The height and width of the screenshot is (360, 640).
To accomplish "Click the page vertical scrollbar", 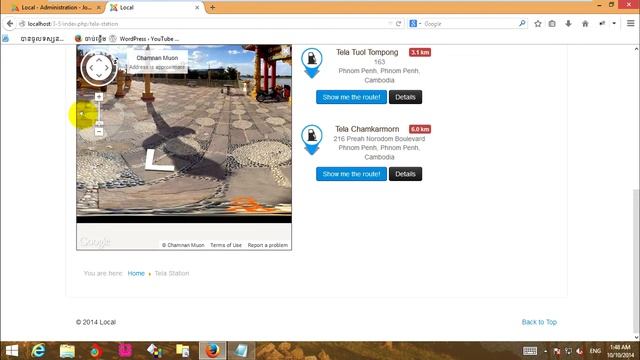I will tap(636, 261).
